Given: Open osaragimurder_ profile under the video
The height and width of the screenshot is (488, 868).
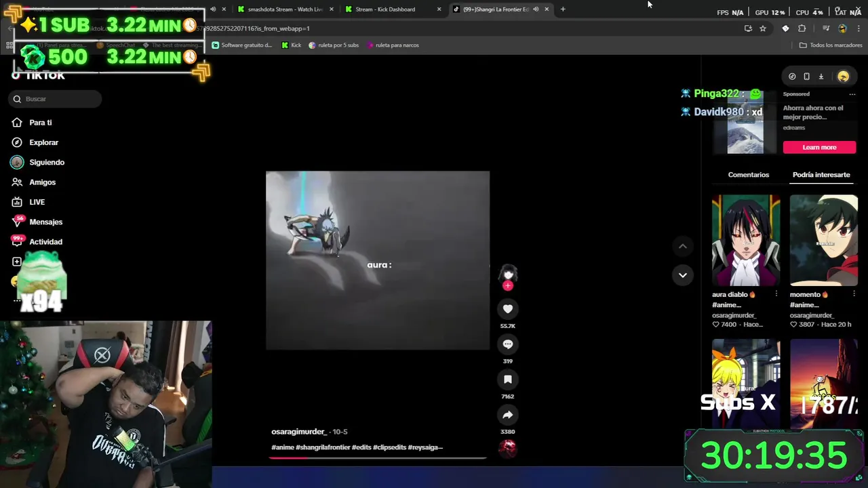Looking at the screenshot, I should 299,432.
